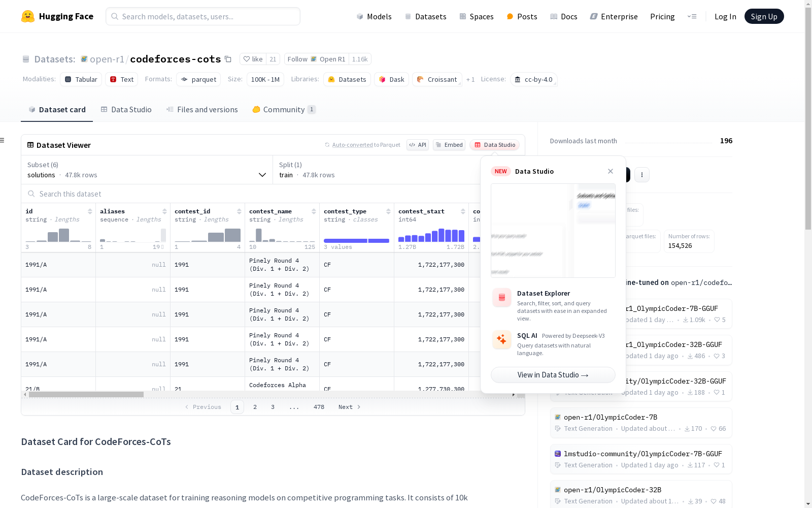This screenshot has width=812, height=508.
Task: Jump to page 478 of the table
Action: [319, 407]
